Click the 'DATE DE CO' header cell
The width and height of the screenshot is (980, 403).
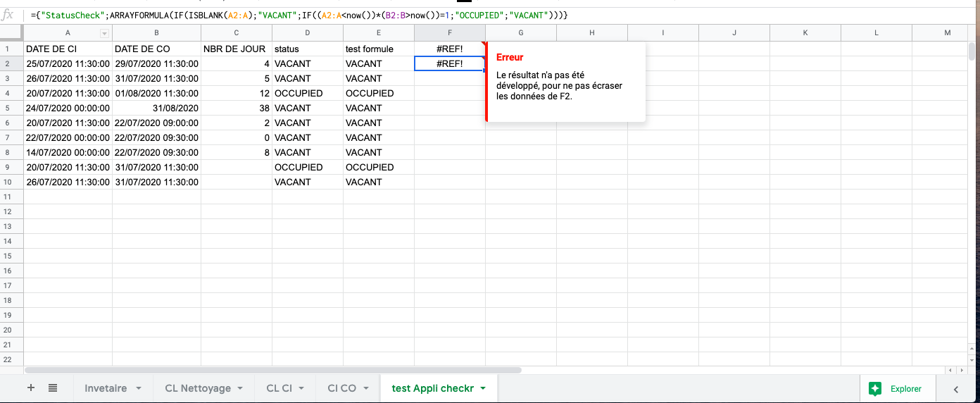[156, 49]
